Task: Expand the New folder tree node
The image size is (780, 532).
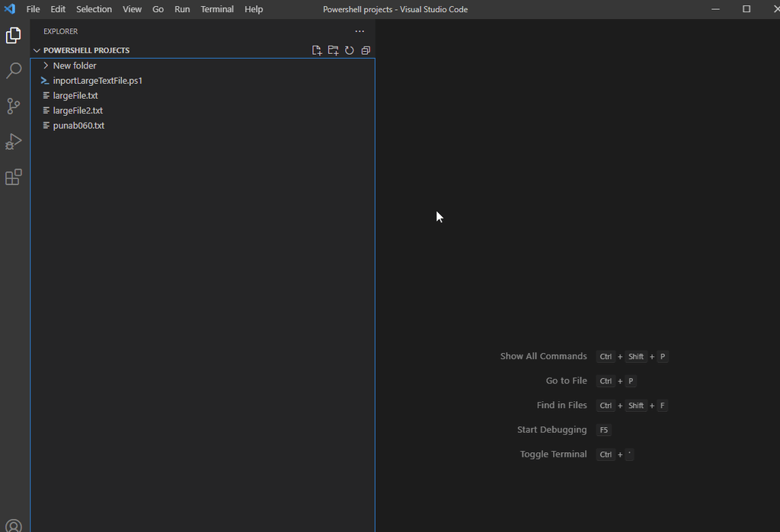Action: [x=46, y=65]
